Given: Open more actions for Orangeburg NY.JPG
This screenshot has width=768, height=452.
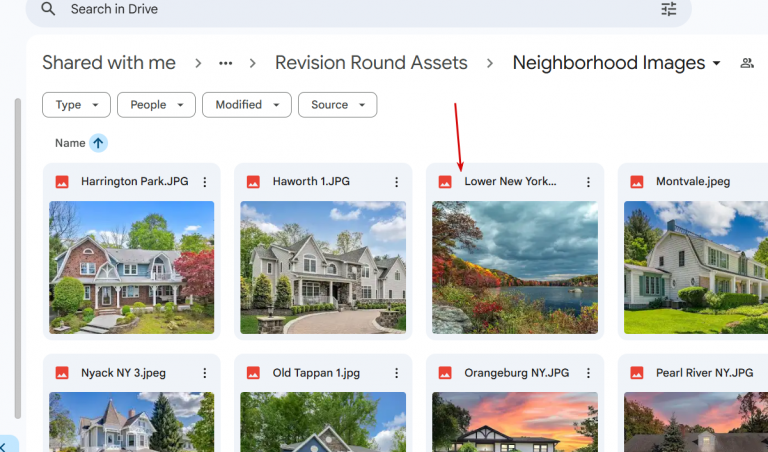Looking at the screenshot, I should (588, 373).
